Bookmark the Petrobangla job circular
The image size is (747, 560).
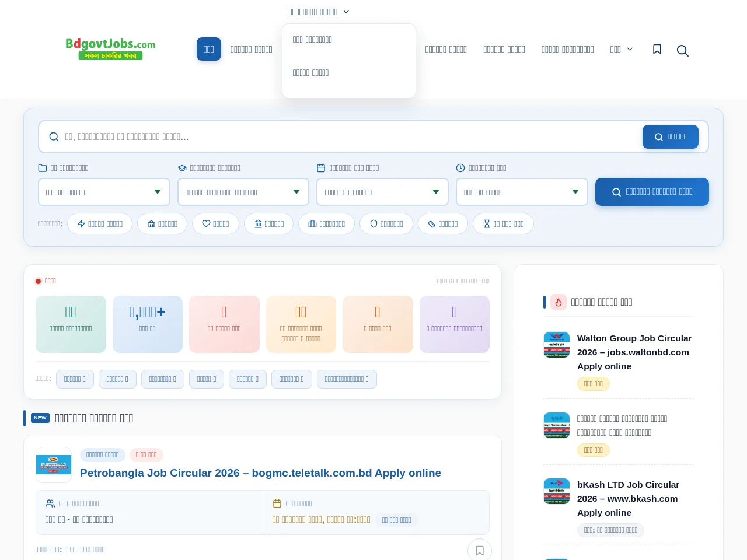(x=480, y=550)
